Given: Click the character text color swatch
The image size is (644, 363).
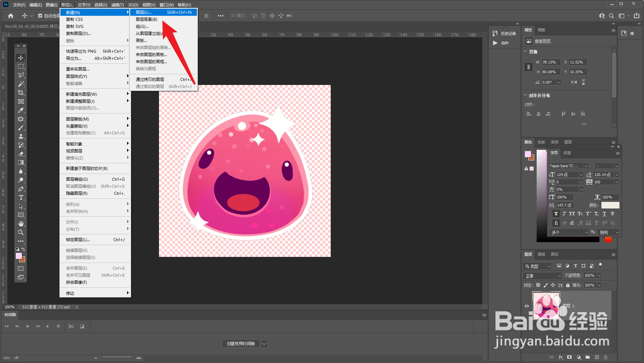Looking at the screenshot, I should pyautogui.click(x=610, y=205).
